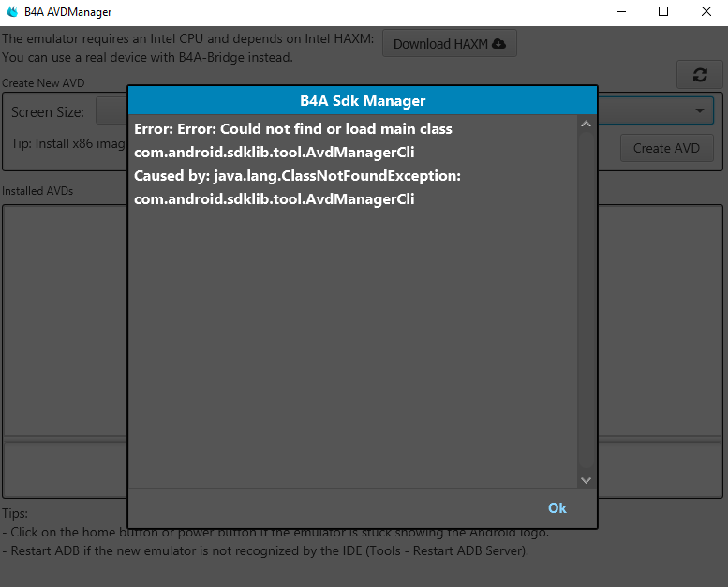Image resolution: width=728 pixels, height=587 pixels.
Task: Click the refresh icon button
Action: click(x=700, y=75)
